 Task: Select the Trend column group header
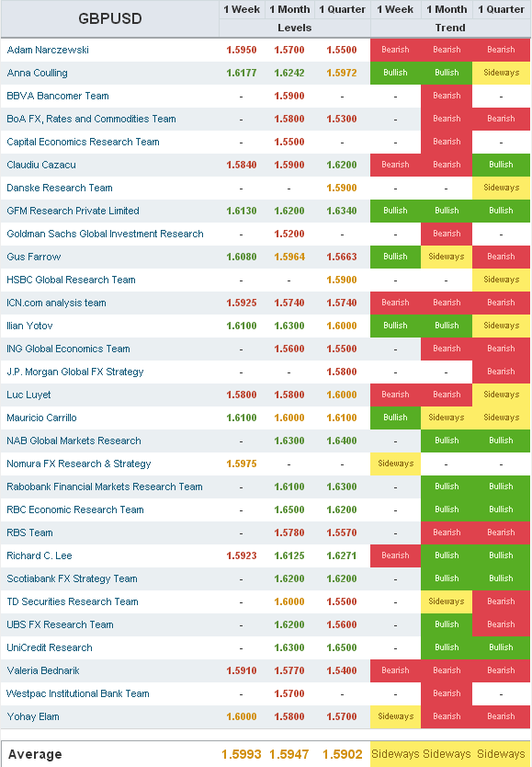point(450,28)
